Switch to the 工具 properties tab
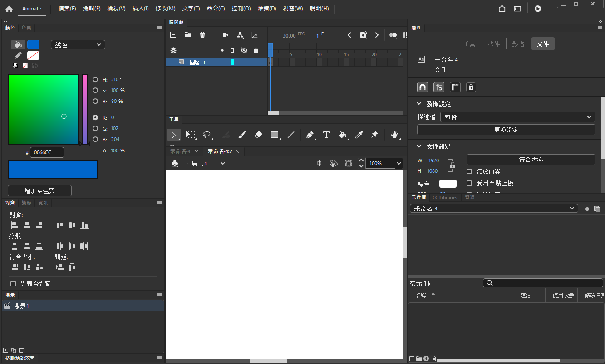This screenshot has width=605, height=364. tap(469, 44)
